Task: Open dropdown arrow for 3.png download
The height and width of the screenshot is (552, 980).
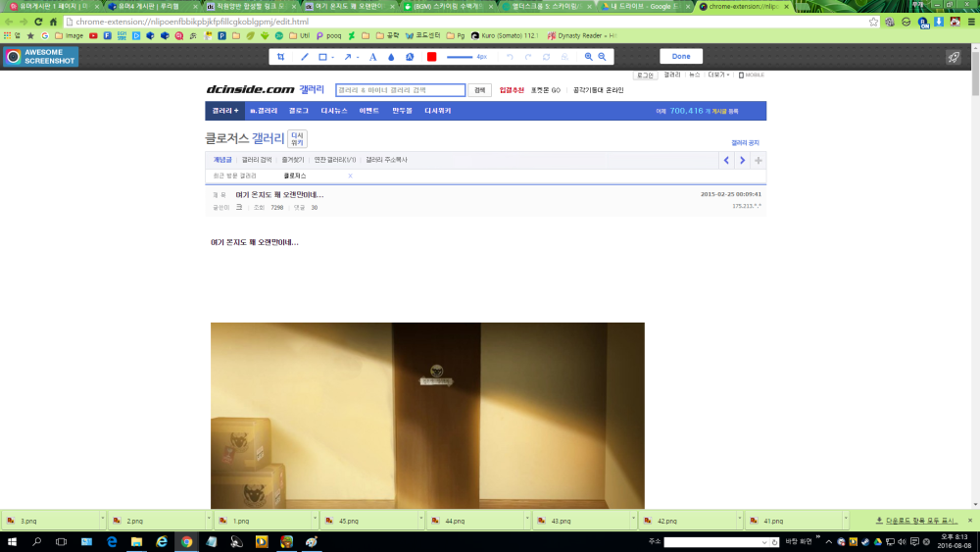Action: coord(102,521)
